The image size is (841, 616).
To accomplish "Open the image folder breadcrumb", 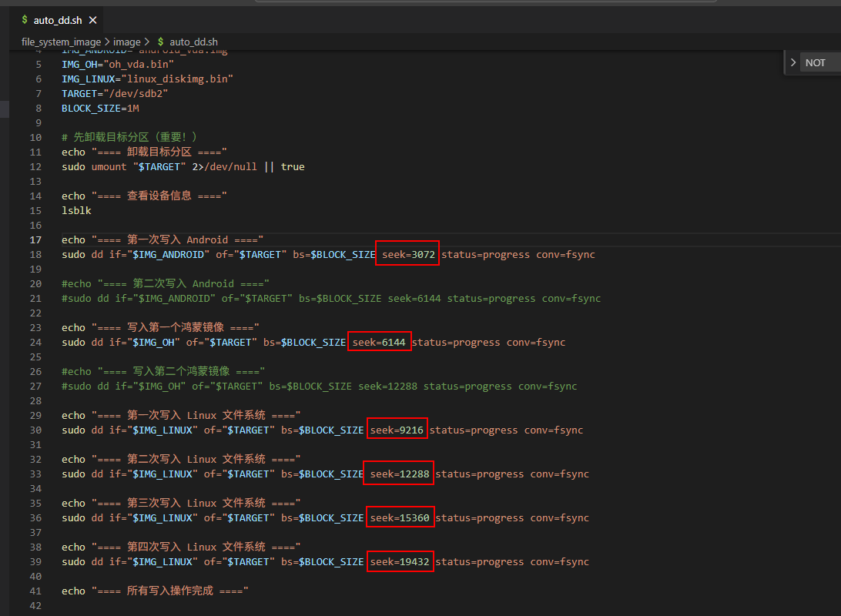I will pos(127,42).
